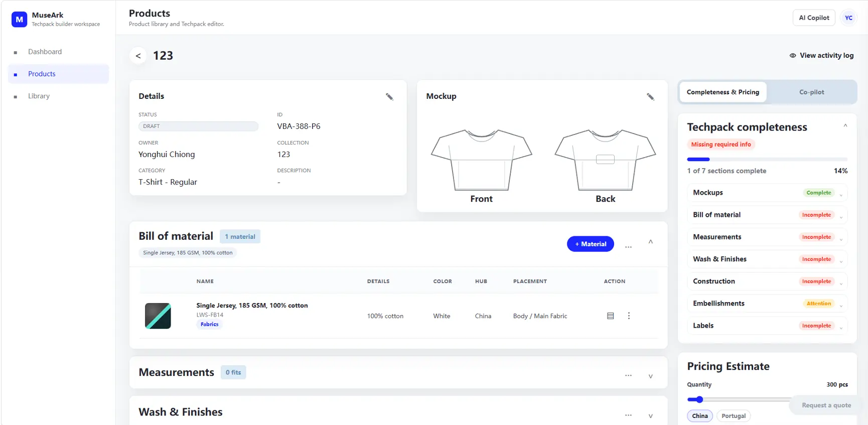Click the Request a quote button
The height and width of the screenshot is (425, 868).
coord(826,405)
